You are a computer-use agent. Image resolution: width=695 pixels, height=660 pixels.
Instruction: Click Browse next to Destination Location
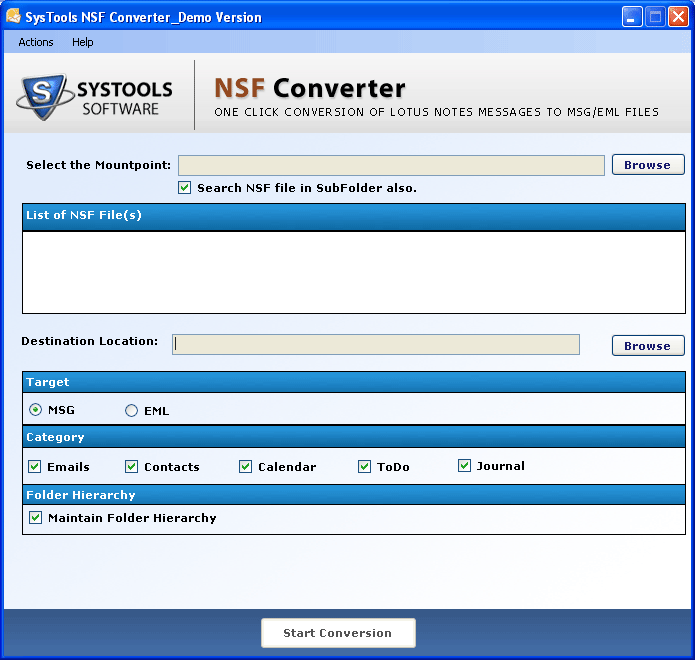(648, 346)
